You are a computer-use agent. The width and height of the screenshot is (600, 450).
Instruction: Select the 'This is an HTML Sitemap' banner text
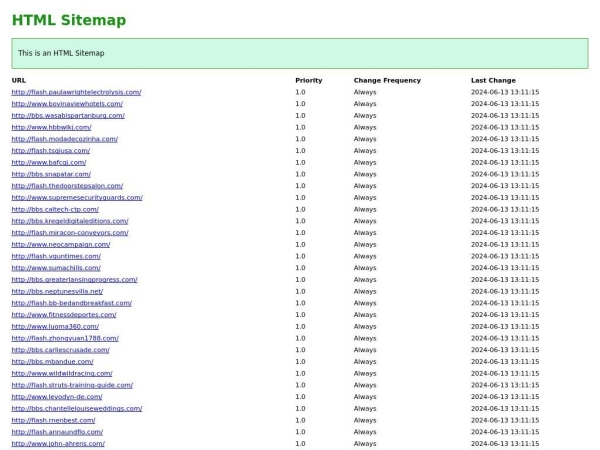coord(61,53)
